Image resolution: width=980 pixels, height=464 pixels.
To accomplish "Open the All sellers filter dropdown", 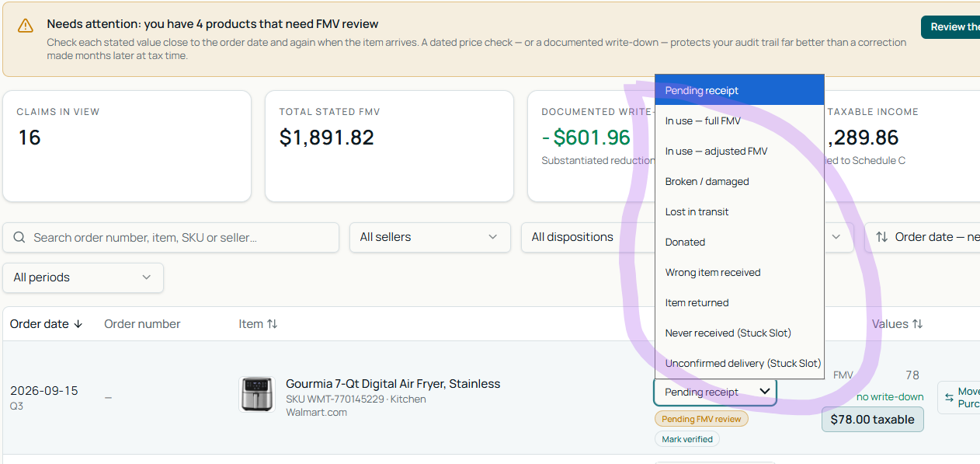I will tap(429, 237).
